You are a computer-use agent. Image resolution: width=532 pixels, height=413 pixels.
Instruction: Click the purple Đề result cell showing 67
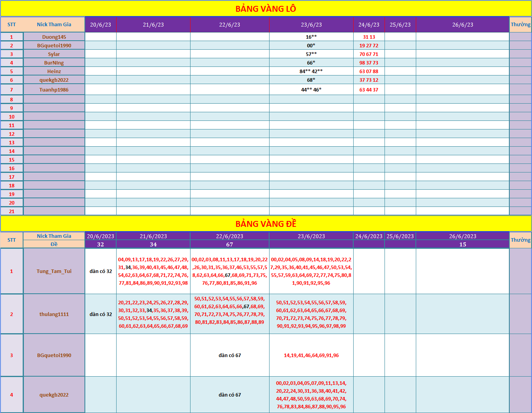230,244
